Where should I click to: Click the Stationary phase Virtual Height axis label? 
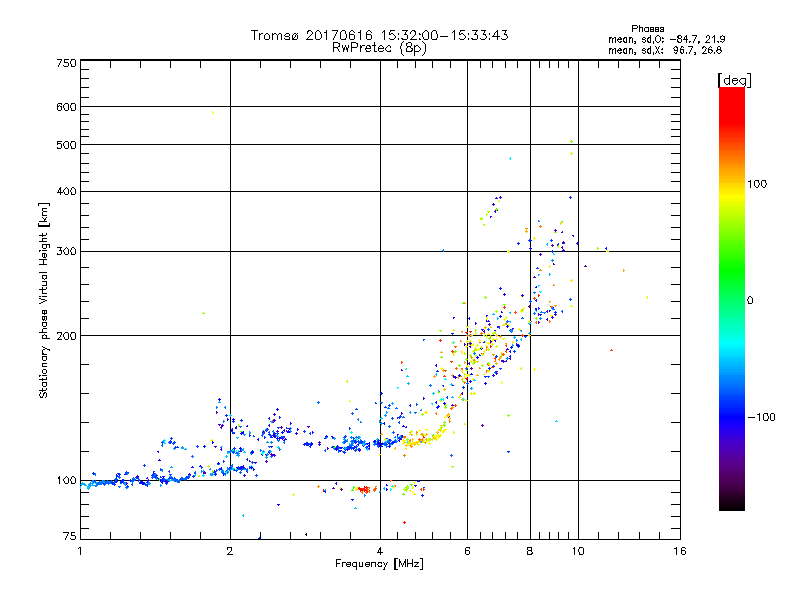[x=43, y=301]
